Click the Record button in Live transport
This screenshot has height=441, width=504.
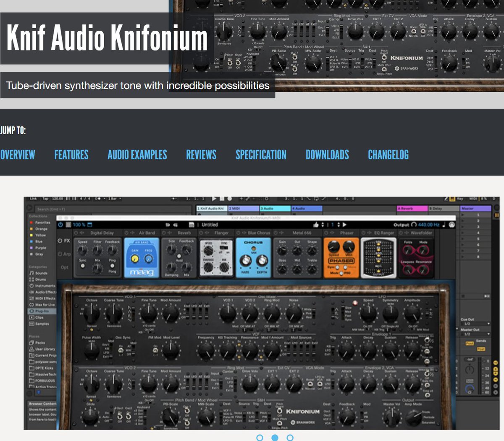[229, 198]
